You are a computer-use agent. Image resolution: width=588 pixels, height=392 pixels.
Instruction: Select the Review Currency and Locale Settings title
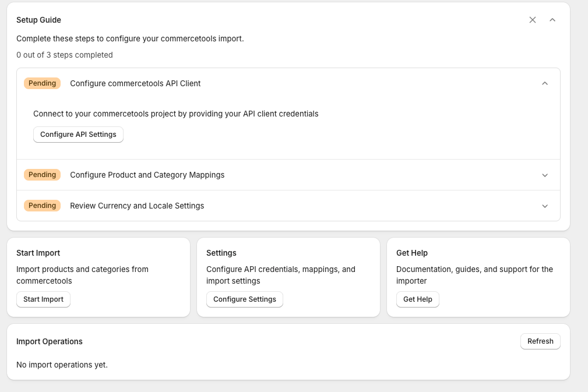point(138,206)
